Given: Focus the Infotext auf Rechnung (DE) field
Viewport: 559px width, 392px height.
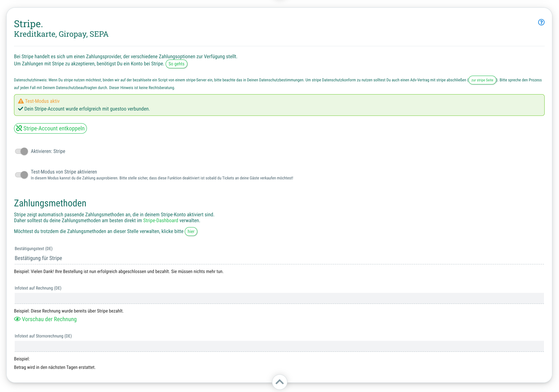Looking at the screenshot, I should point(279,298).
